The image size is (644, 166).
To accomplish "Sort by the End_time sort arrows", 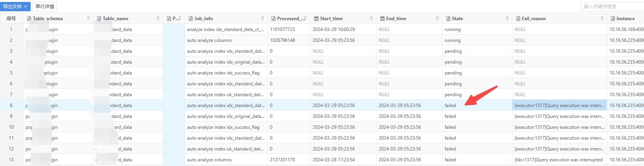I will point(437,19).
